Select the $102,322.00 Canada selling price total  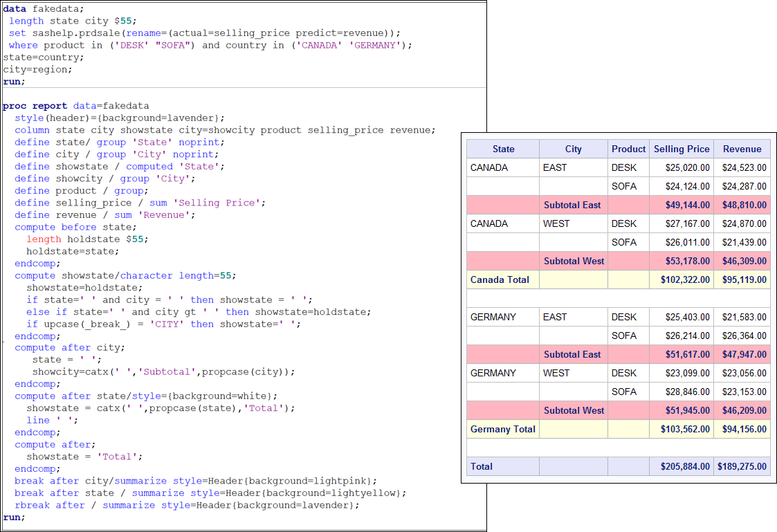click(x=682, y=279)
